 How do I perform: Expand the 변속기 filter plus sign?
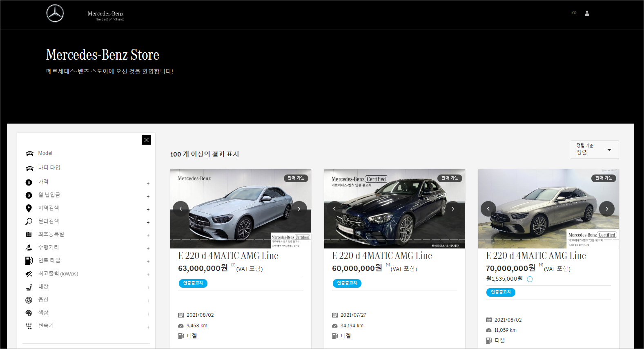(148, 327)
